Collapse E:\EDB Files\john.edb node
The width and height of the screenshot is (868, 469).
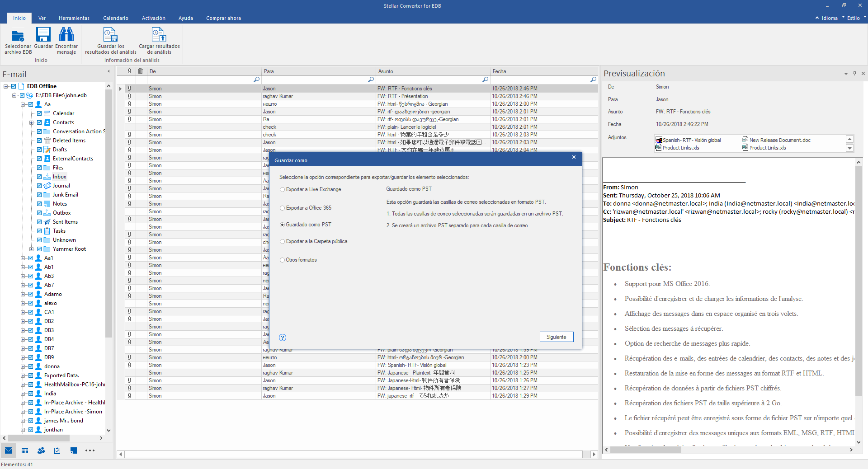coord(14,95)
